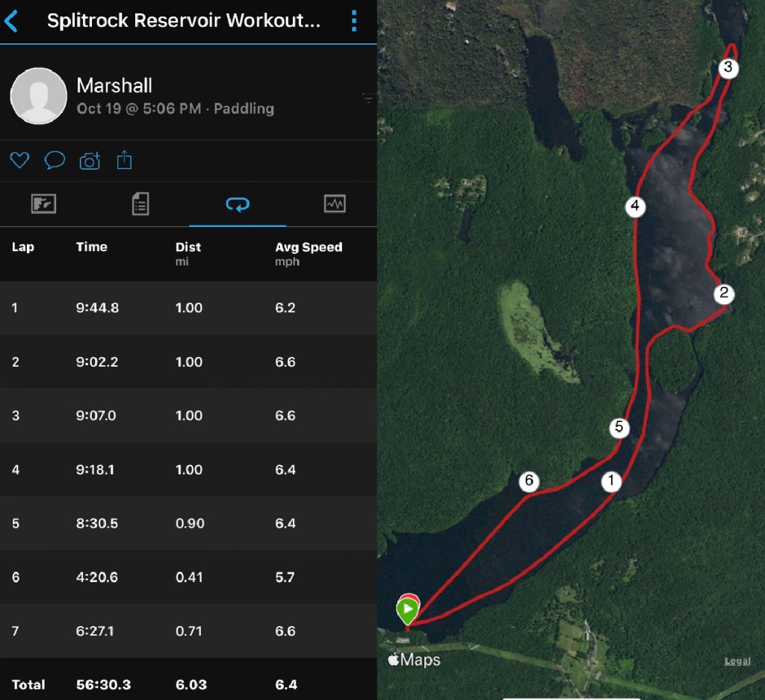Tap lap marker 3 on the map
The image size is (765, 700).
point(728,69)
